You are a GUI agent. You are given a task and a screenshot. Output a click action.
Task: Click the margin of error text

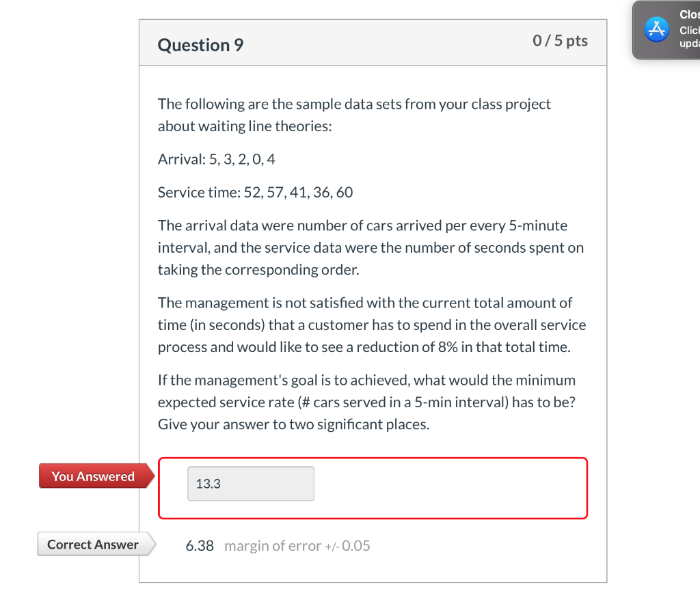[x=297, y=546]
